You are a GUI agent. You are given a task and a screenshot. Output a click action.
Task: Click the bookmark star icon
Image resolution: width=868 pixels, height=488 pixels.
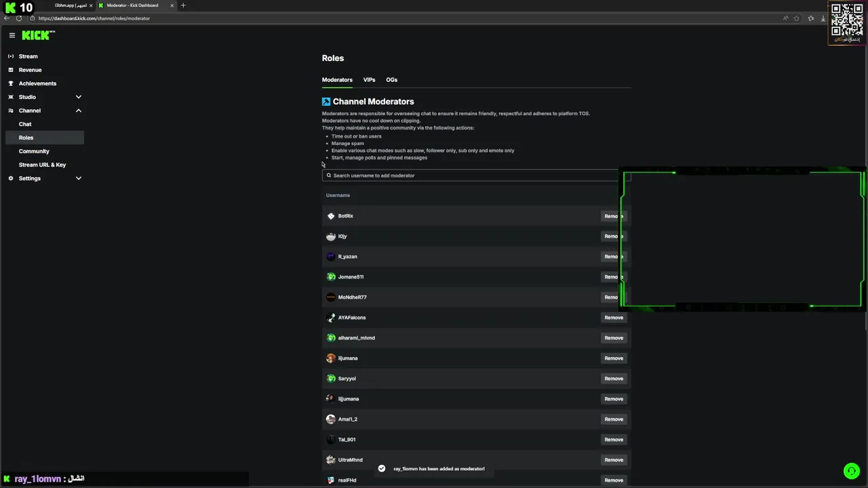[x=797, y=18]
